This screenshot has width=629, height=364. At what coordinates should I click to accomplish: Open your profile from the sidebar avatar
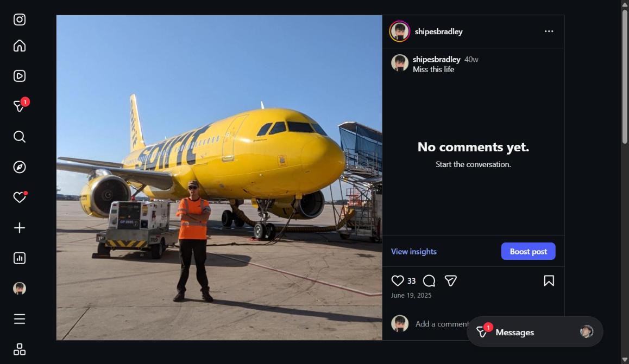(x=19, y=288)
